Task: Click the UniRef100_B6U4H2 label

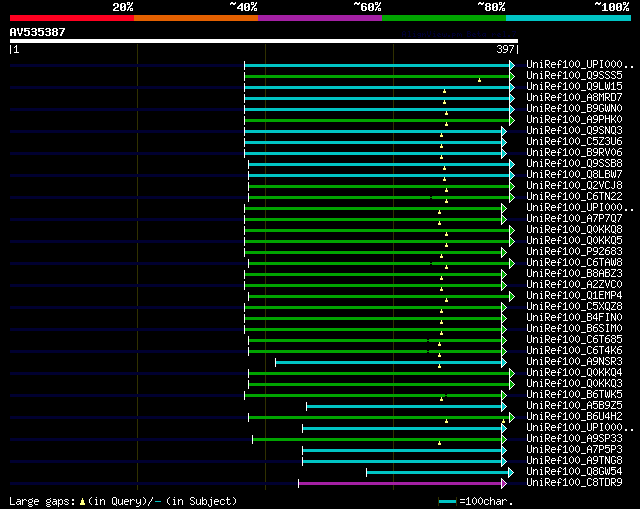Action: click(x=574, y=417)
